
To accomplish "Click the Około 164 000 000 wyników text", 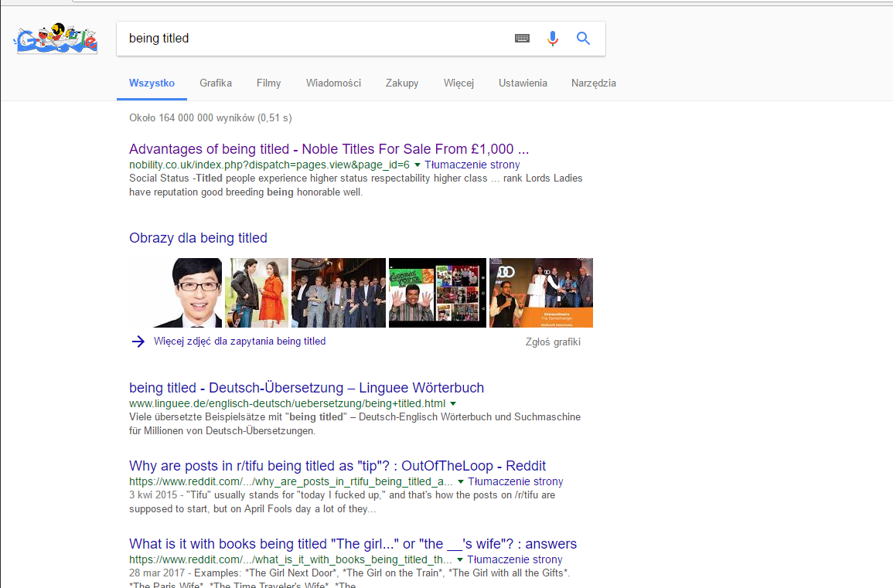I will (211, 117).
